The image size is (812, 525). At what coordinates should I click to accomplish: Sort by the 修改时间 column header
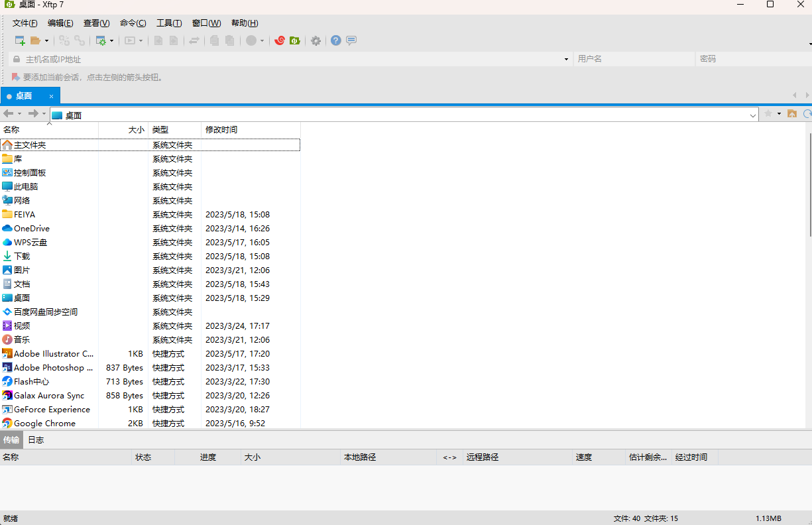point(251,129)
